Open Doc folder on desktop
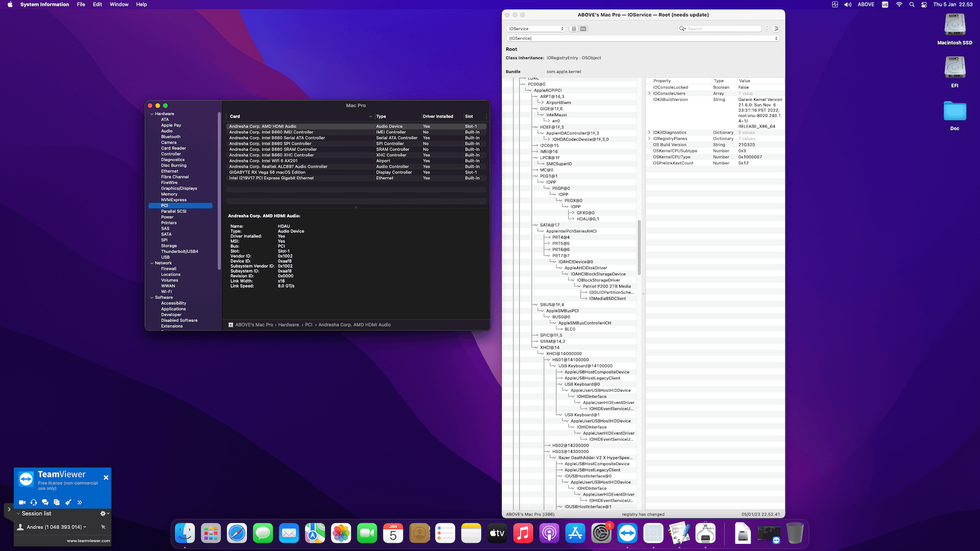This screenshot has width=980, height=551. pyautogui.click(x=954, y=115)
